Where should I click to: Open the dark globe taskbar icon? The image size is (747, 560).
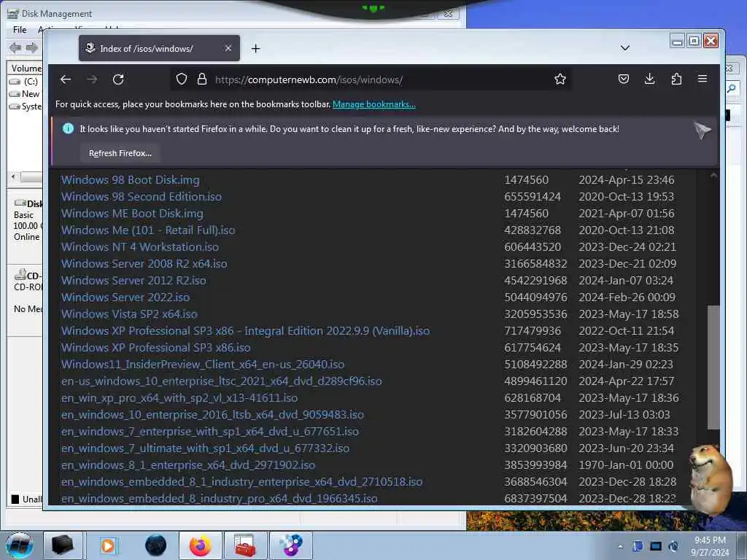coord(155,545)
